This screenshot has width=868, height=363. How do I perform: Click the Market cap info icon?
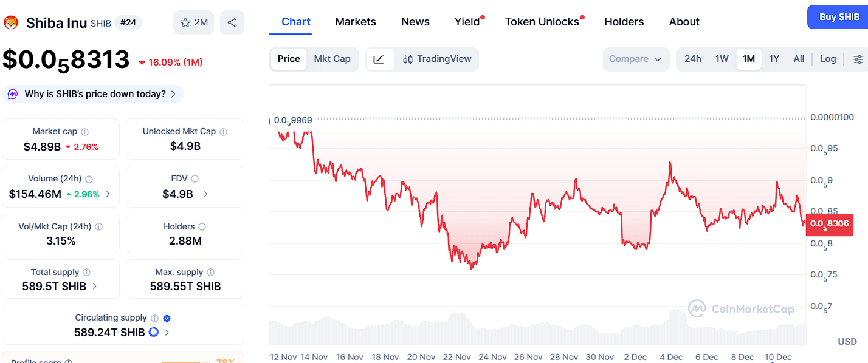85,132
